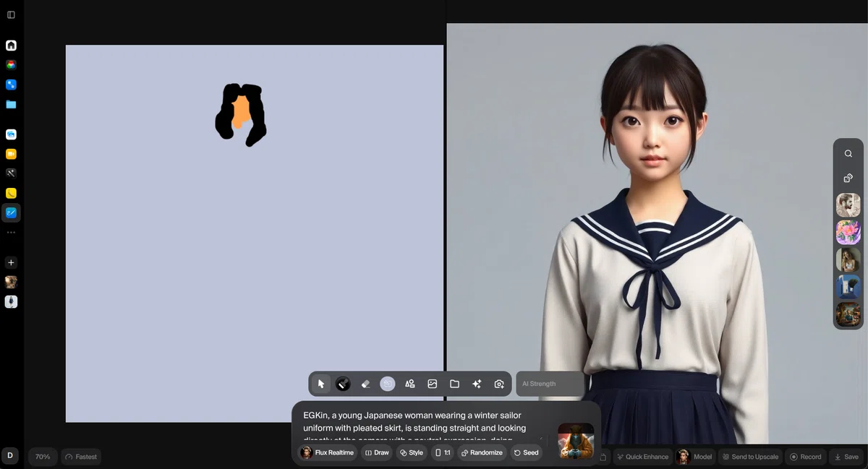Click the plus icon in the sidebar

[x=11, y=262]
